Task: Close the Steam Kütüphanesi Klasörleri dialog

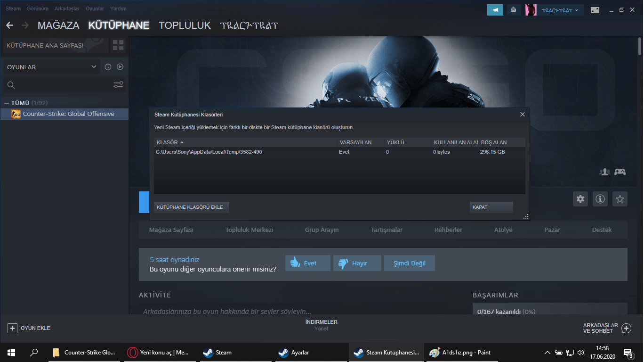Action: [x=522, y=115]
